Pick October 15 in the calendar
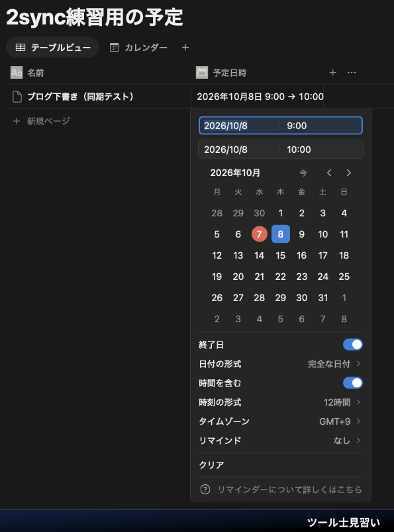Screen dimensions: 394x532 tap(281, 255)
